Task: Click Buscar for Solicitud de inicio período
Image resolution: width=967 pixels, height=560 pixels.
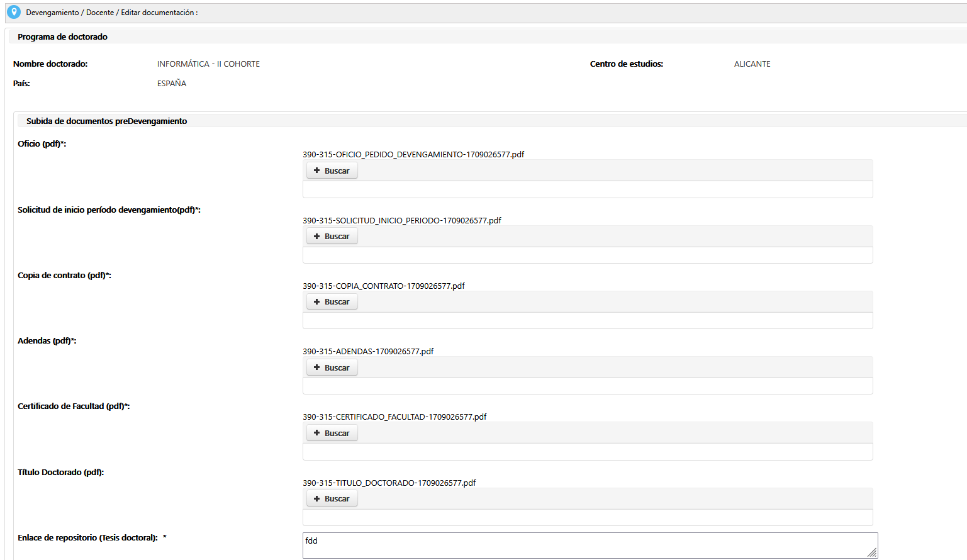Action: 332,237
